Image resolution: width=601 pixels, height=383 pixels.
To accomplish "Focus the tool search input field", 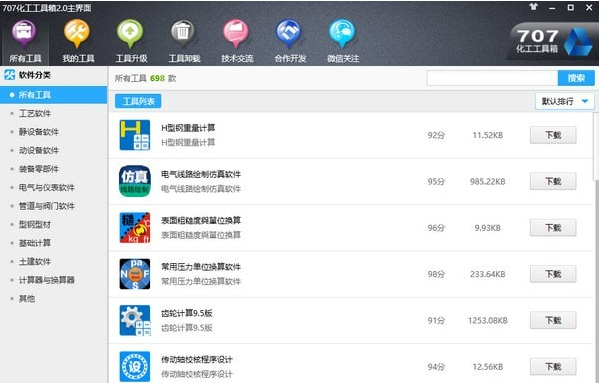I will 492,78.
